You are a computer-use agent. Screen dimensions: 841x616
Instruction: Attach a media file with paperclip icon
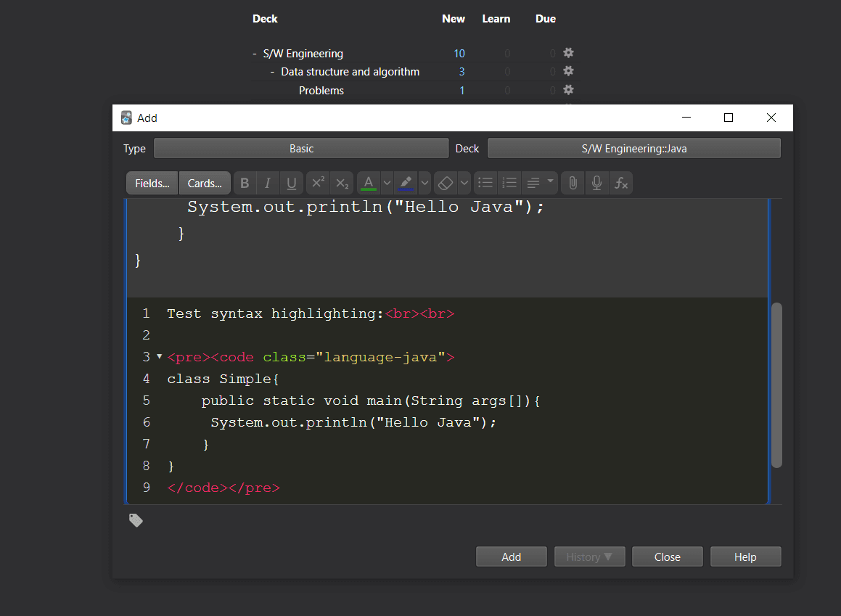(x=573, y=184)
